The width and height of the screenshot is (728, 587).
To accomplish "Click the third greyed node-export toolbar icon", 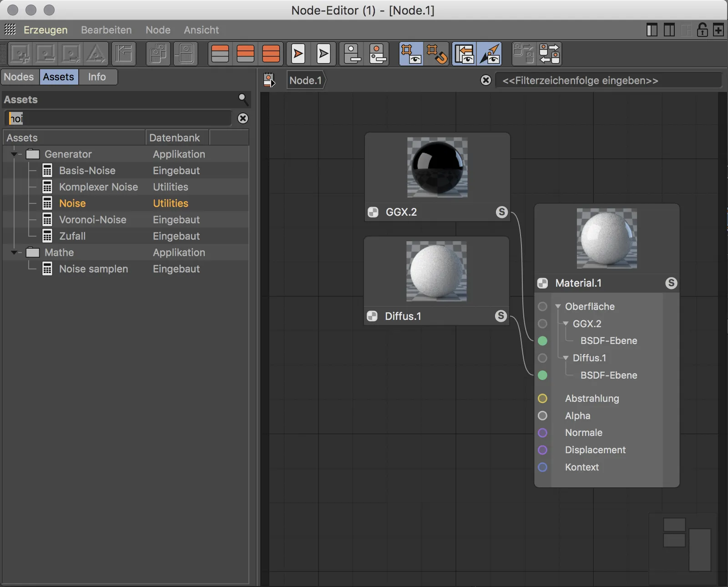I will tap(71, 54).
